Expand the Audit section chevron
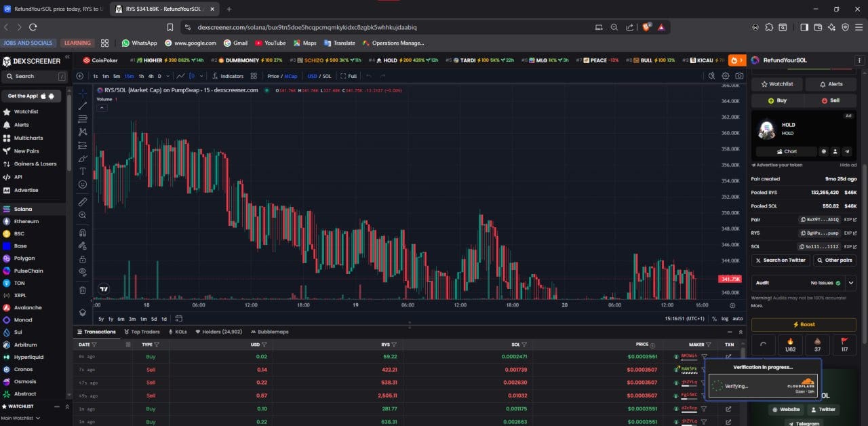 pyautogui.click(x=850, y=283)
